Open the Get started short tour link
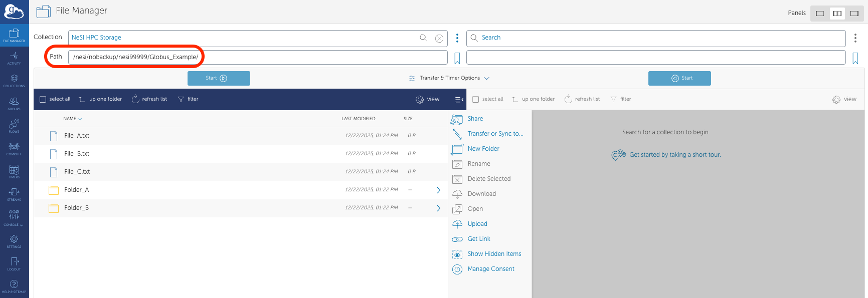The height and width of the screenshot is (298, 868). [674, 155]
